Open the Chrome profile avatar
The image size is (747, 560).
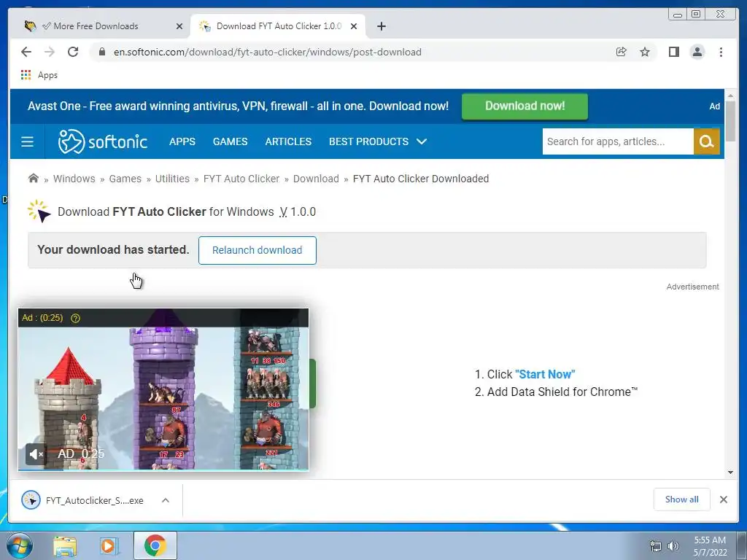(697, 52)
